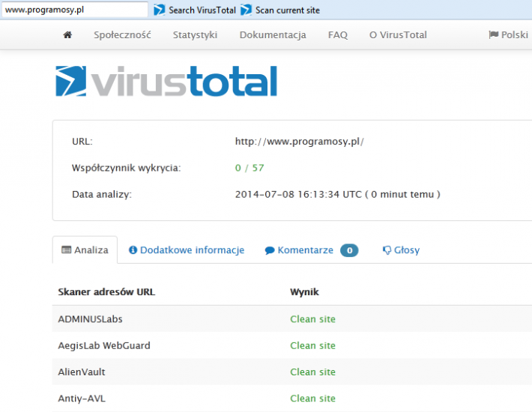Click the Skaner adresów URL column header
Image resolution: width=532 pixels, height=412 pixels.
point(106,291)
